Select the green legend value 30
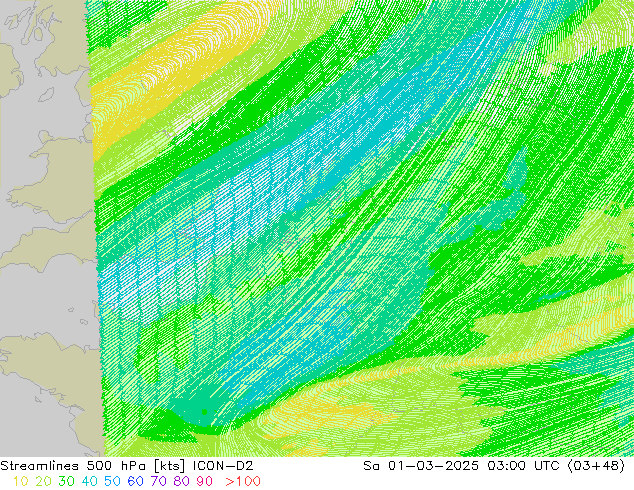 66,481
